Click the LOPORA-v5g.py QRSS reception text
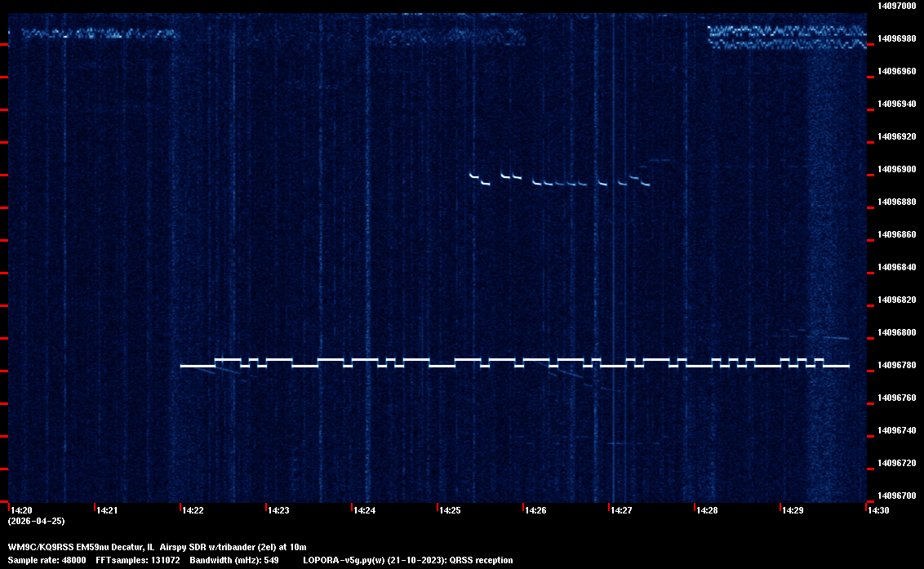Image resolution: width=924 pixels, height=569 pixels. (407, 560)
